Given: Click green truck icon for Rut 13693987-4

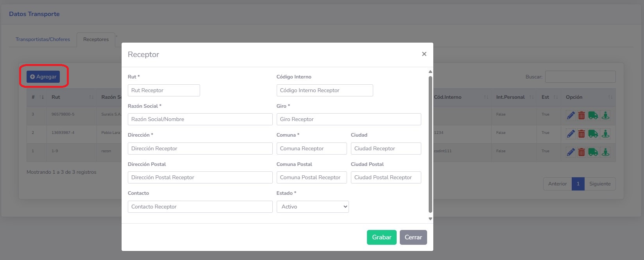Looking at the screenshot, I should click(593, 134).
